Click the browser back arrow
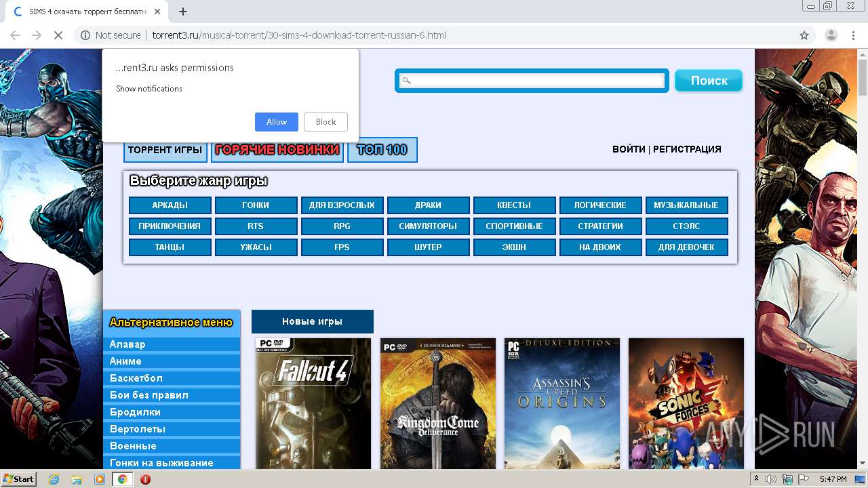Viewport: 868px width, 488px height. (x=15, y=35)
